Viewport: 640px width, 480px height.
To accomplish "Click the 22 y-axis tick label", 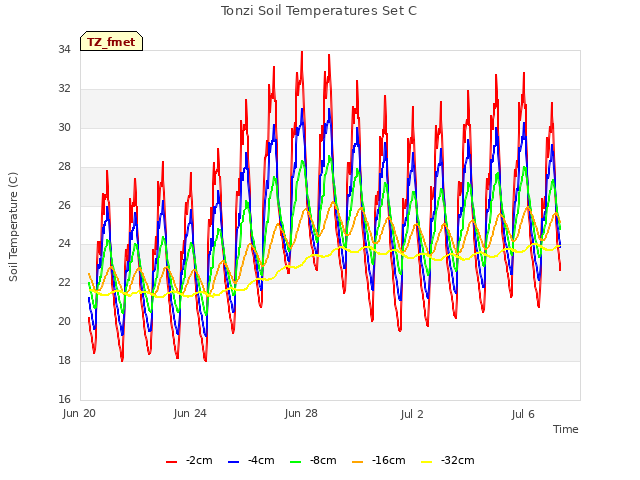I will (64, 282).
